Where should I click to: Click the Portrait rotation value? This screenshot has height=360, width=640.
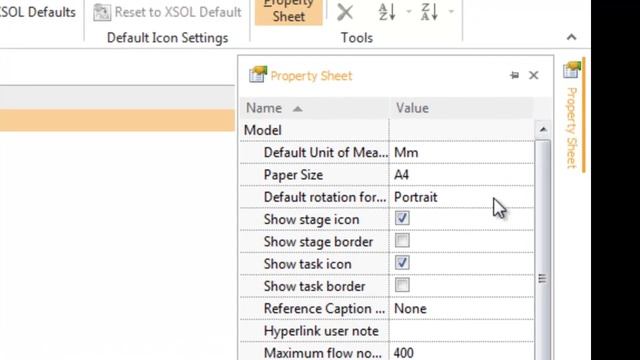point(416,197)
